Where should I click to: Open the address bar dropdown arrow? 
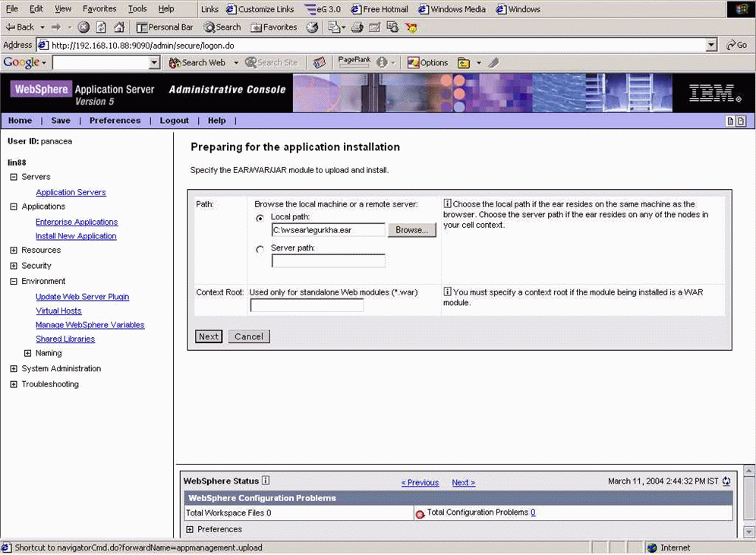pyautogui.click(x=711, y=46)
